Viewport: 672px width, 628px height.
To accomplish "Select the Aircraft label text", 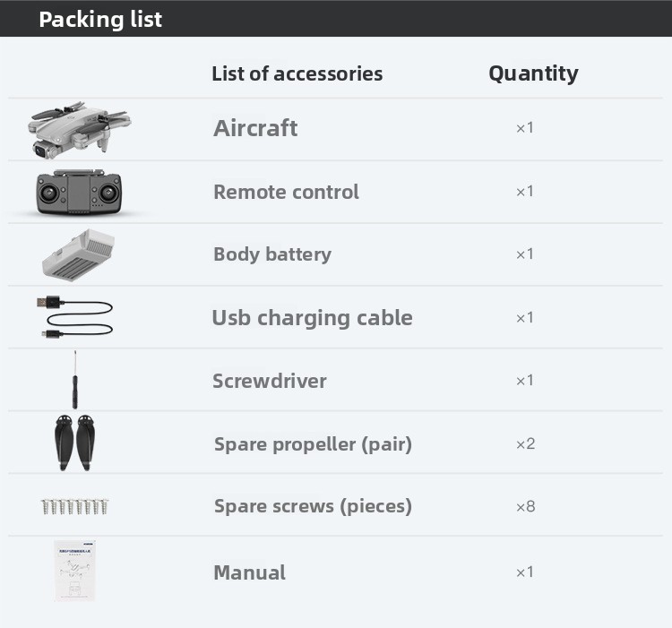I will [255, 128].
